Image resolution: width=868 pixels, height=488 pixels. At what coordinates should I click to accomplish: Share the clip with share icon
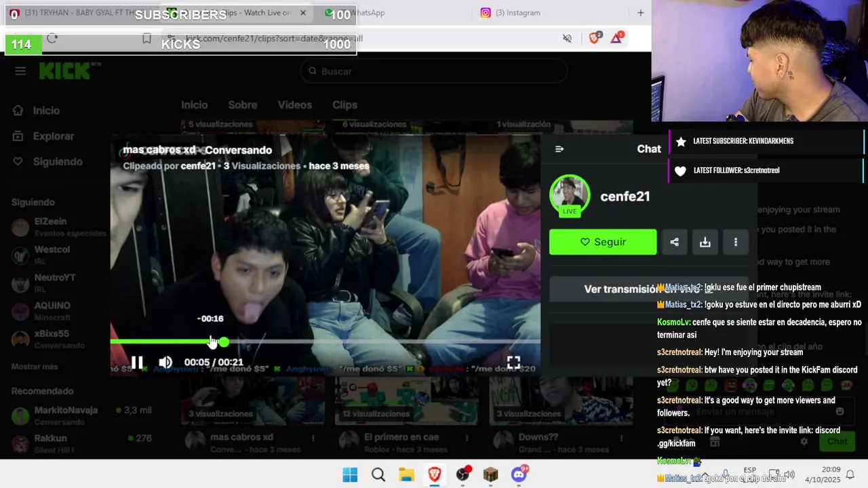(x=674, y=242)
